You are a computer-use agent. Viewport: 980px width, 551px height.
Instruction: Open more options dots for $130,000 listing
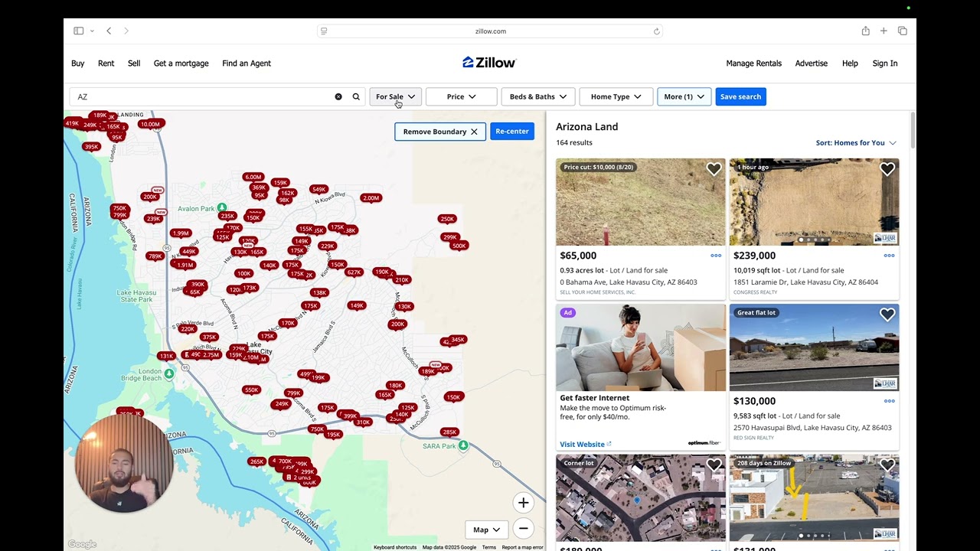(x=889, y=401)
